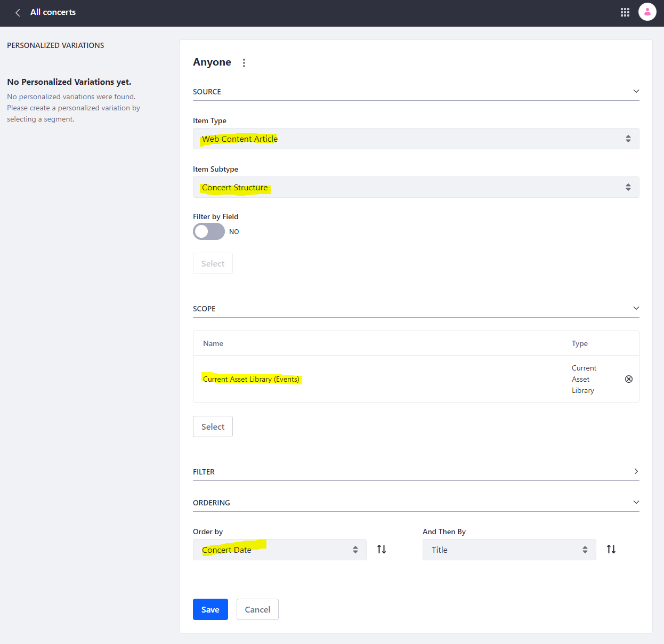Open the applications grid menu
Screen dimensions: 664x644
point(625,12)
